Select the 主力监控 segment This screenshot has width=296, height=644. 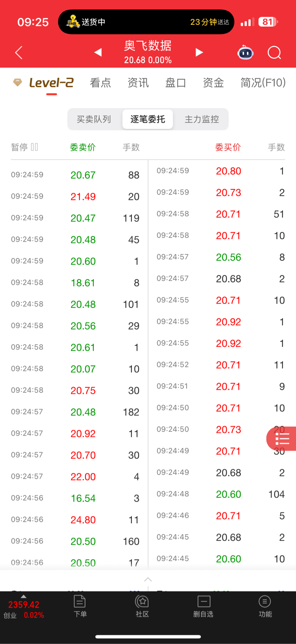202,119
